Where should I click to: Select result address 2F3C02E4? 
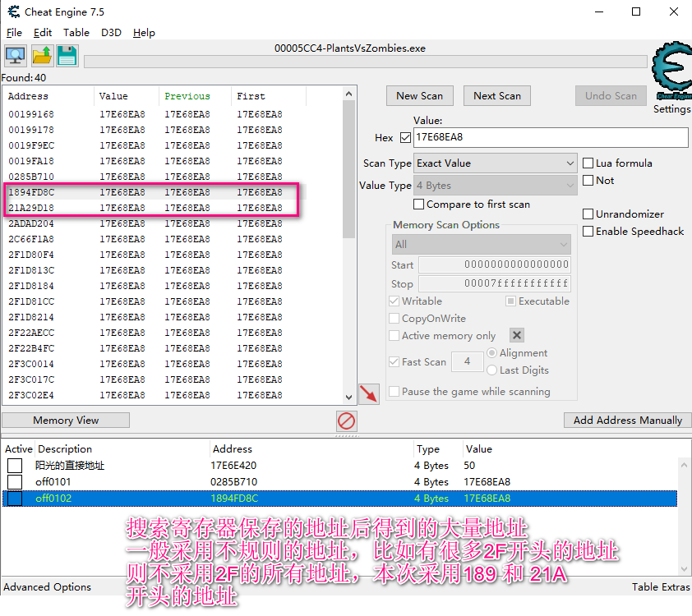click(31, 395)
